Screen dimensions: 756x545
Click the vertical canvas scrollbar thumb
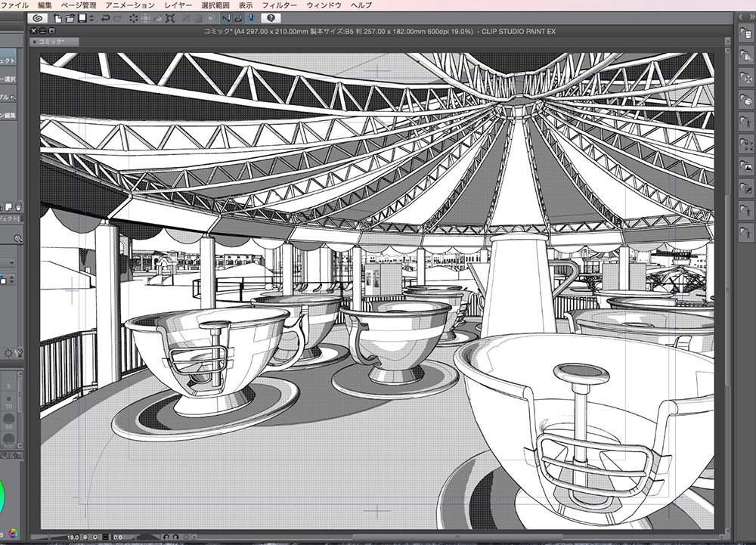[x=727, y=289]
